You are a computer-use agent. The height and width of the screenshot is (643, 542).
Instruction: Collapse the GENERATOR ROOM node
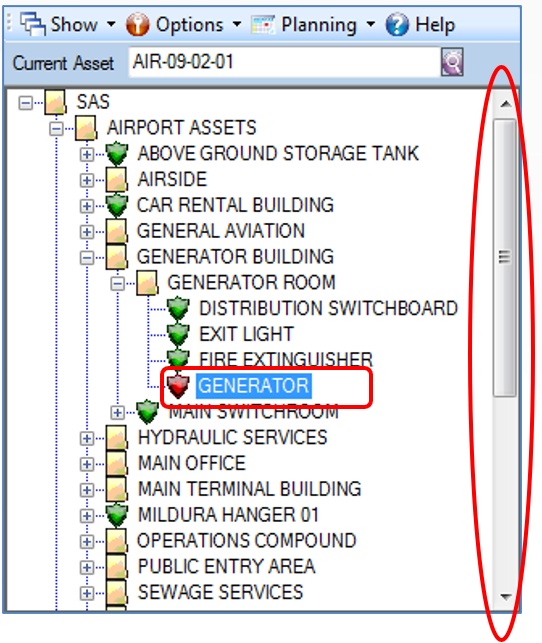click(x=117, y=283)
